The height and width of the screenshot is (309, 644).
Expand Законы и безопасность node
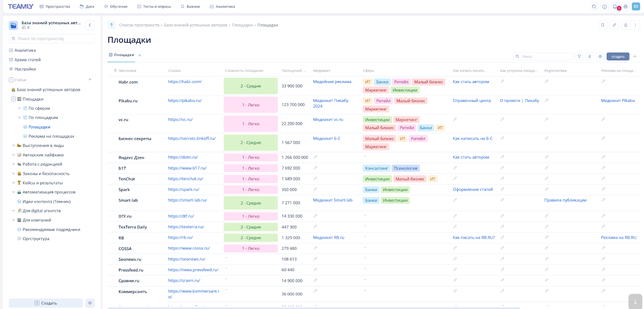point(13,173)
